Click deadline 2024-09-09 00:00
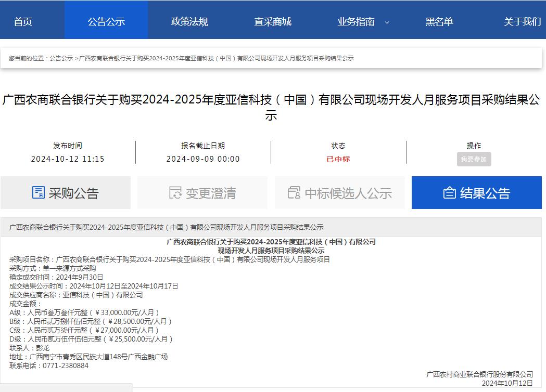 [203, 159]
